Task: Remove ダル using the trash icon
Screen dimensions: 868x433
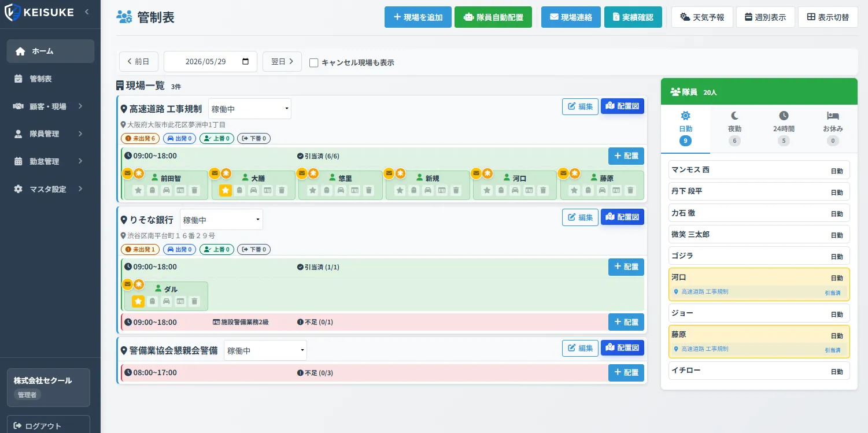Action: 194,301
